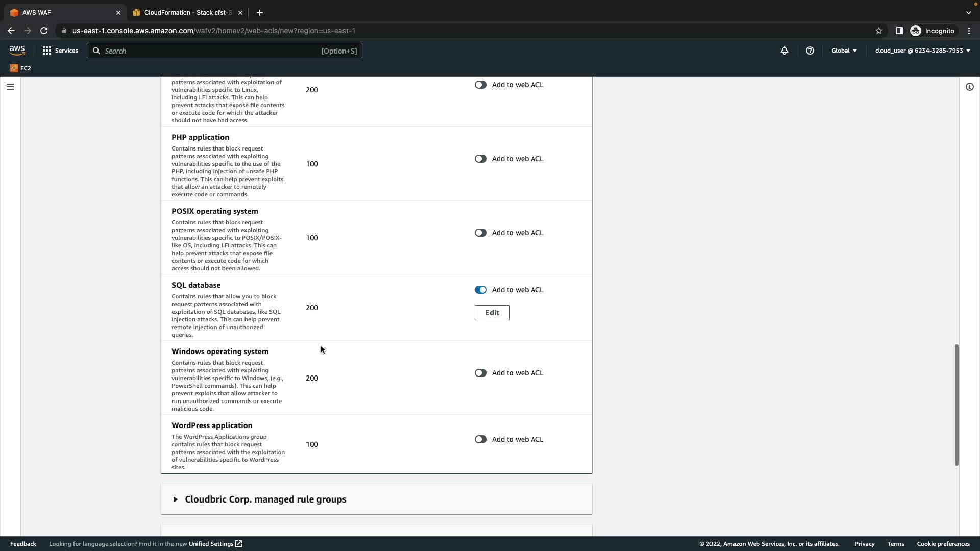The height and width of the screenshot is (551, 980).
Task: Click Edit for the SQL database rule group
Action: tap(492, 313)
